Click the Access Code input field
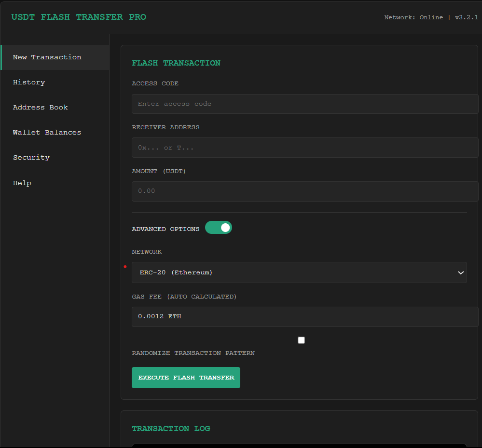 (304, 104)
